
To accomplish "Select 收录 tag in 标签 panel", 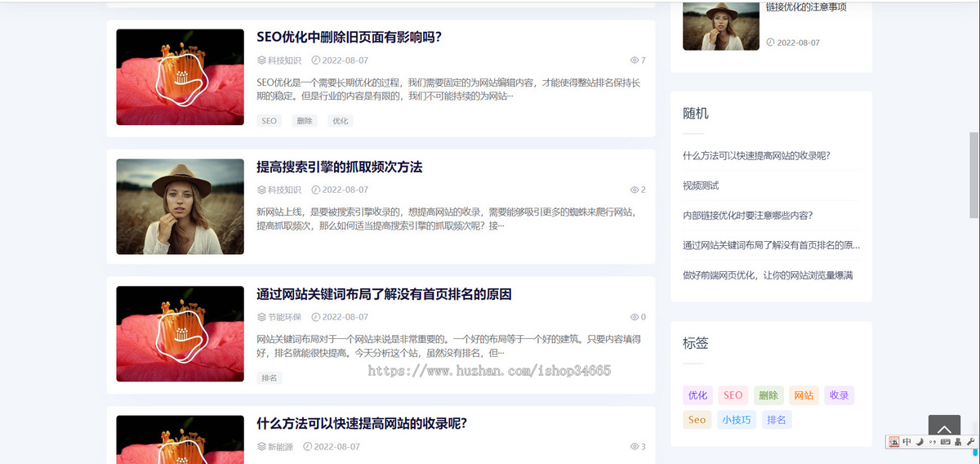I will tap(839, 395).
